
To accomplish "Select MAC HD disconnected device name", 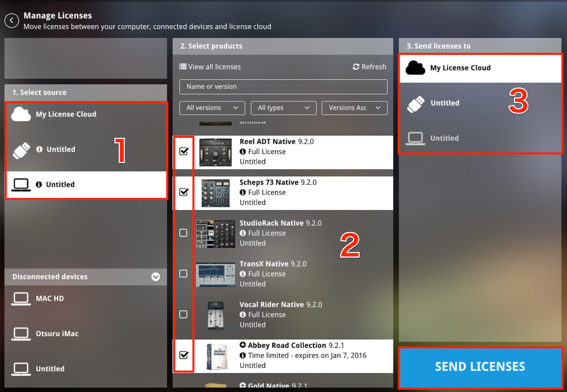I will [x=50, y=298].
